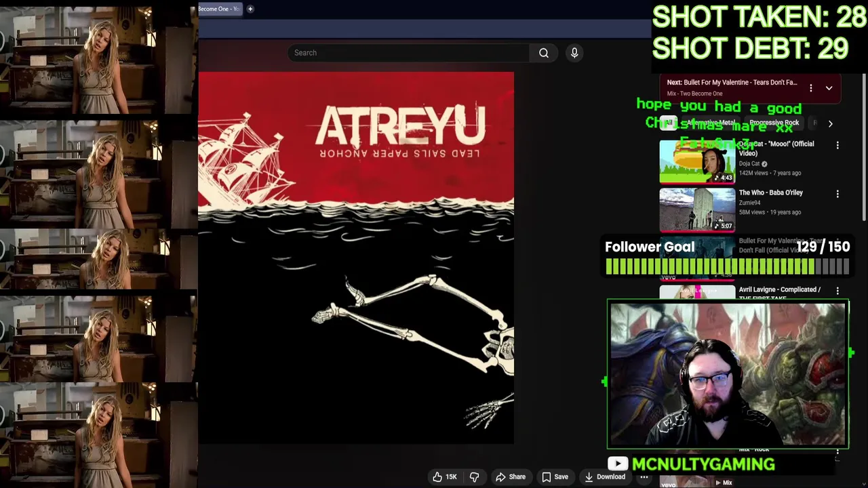Click the Doja Cat channel name
This screenshot has height=488, width=868.
(749, 163)
